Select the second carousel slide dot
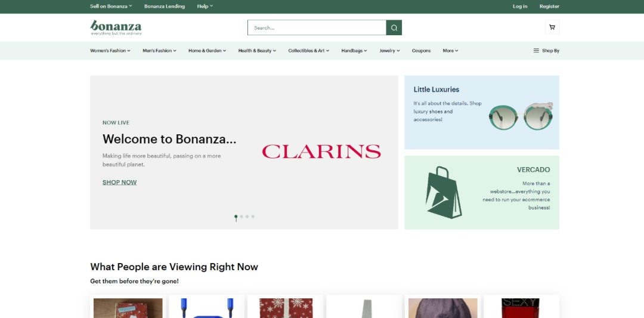 pyautogui.click(x=241, y=217)
